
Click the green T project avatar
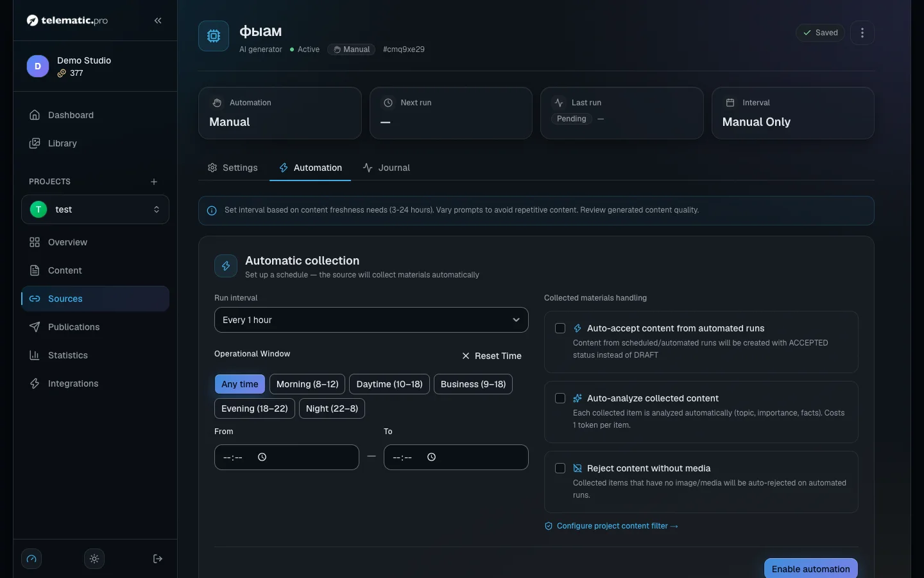[38, 209]
